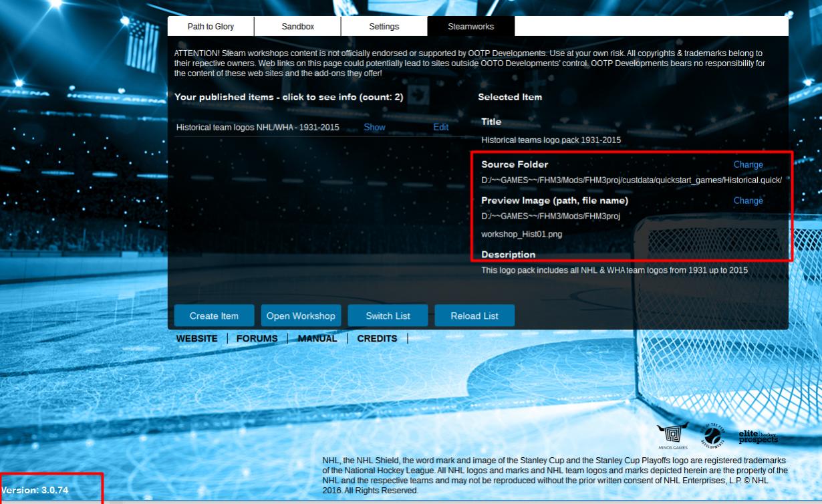Click the Open Workshop button

pos(301,316)
